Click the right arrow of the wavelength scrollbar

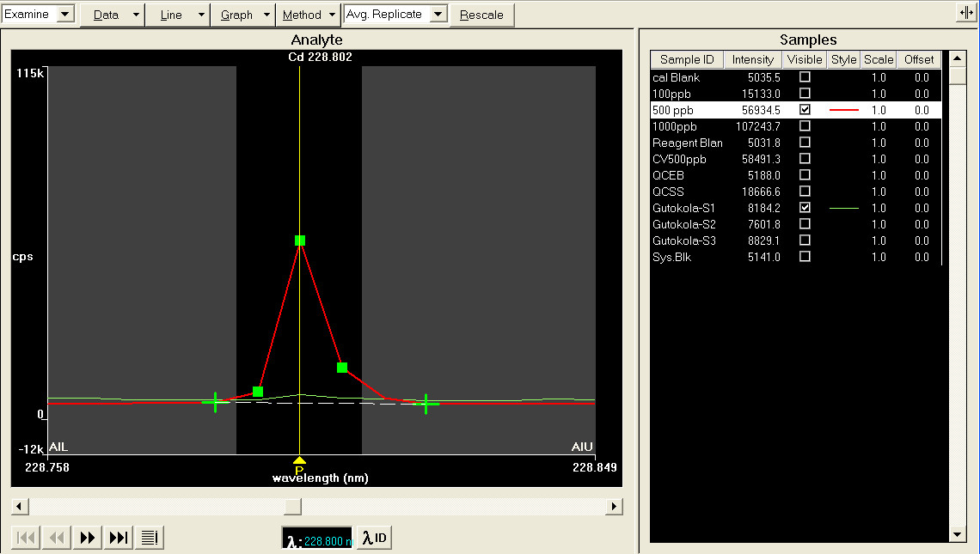coord(614,507)
